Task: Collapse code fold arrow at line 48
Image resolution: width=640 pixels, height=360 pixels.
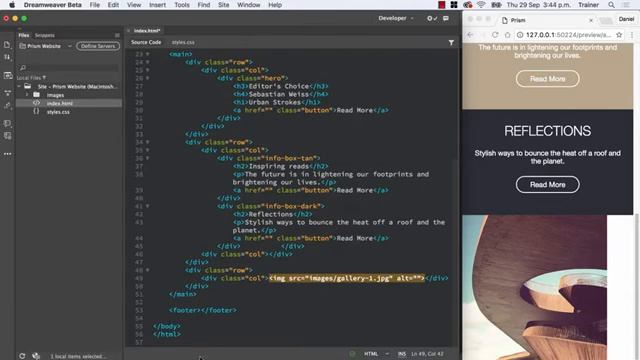Action: (147, 270)
